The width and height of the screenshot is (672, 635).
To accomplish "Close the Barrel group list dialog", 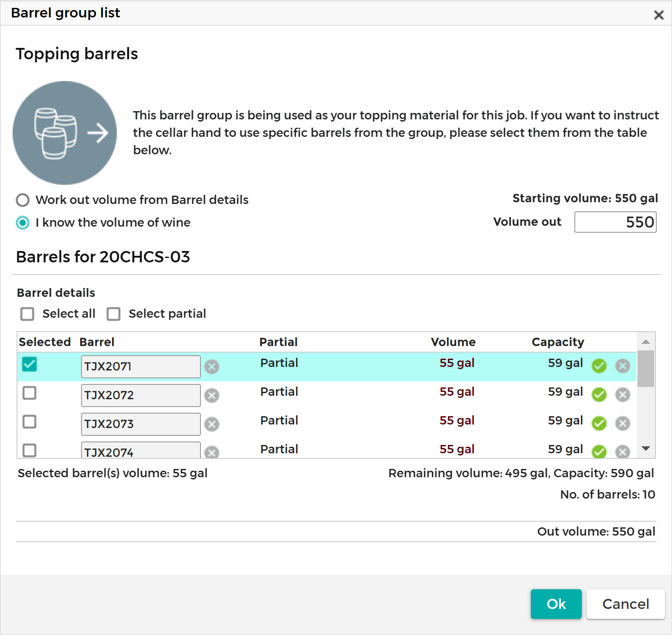I will point(658,15).
